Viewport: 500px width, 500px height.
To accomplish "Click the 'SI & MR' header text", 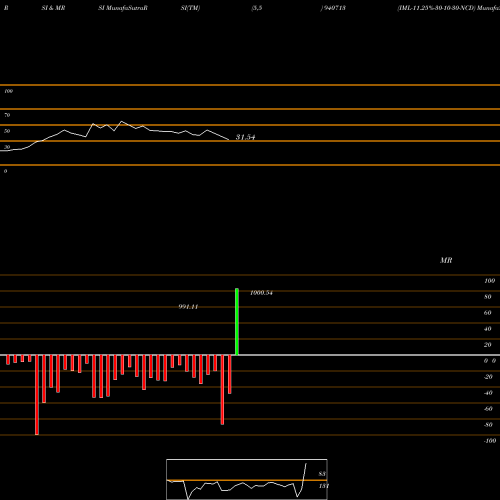I will pos(53,8).
